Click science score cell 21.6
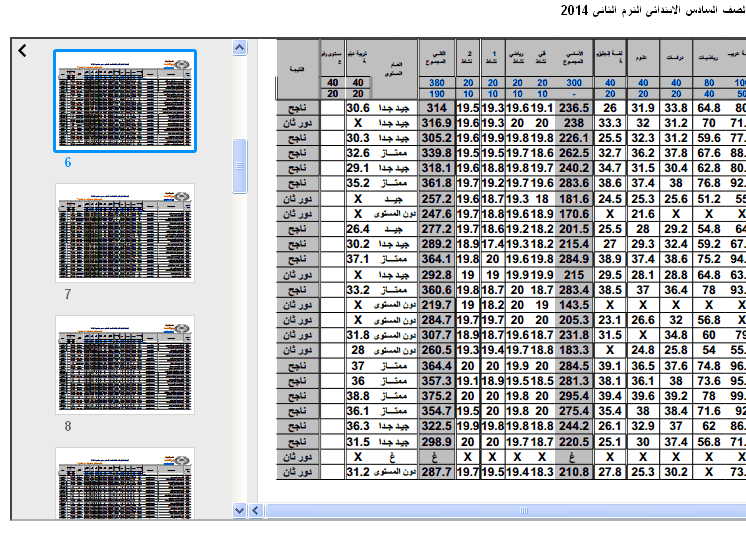 pyautogui.click(x=643, y=214)
